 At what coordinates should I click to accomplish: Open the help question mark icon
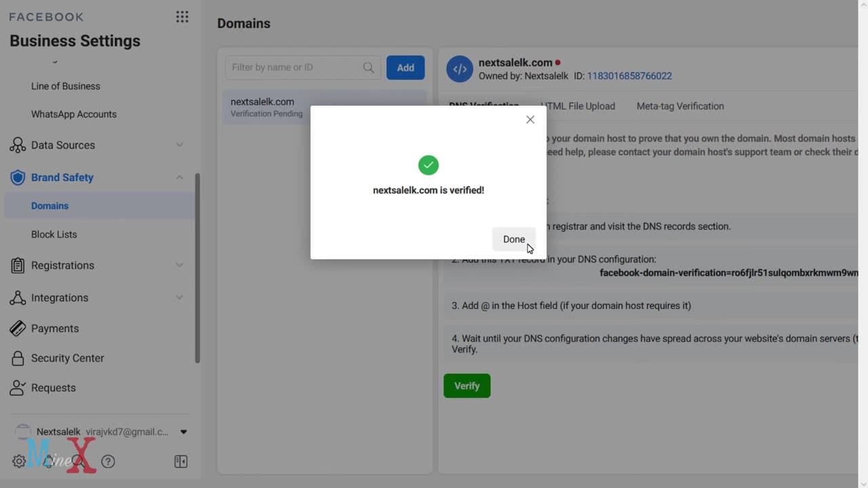(x=108, y=462)
